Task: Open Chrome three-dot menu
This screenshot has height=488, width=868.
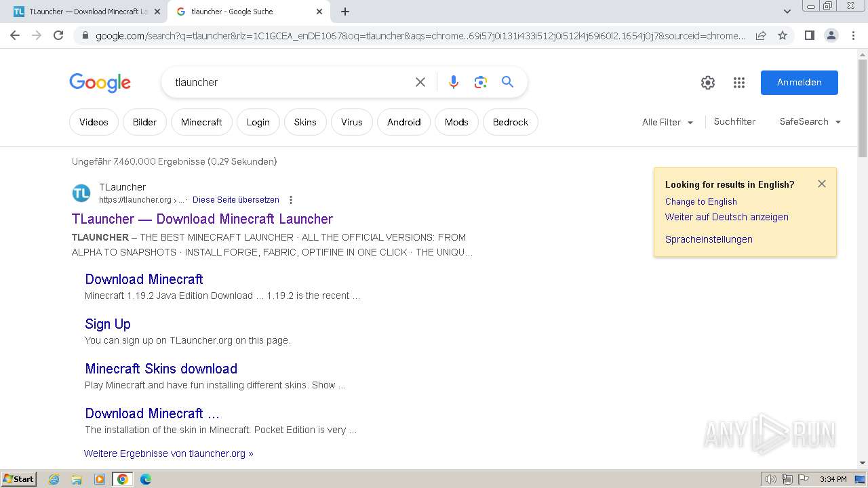Action: click(x=854, y=35)
